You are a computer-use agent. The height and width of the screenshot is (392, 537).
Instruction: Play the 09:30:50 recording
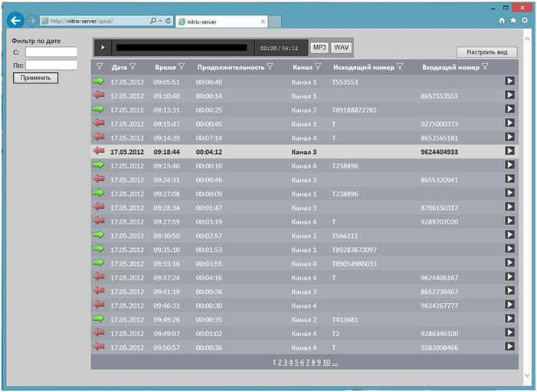click(509, 234)
